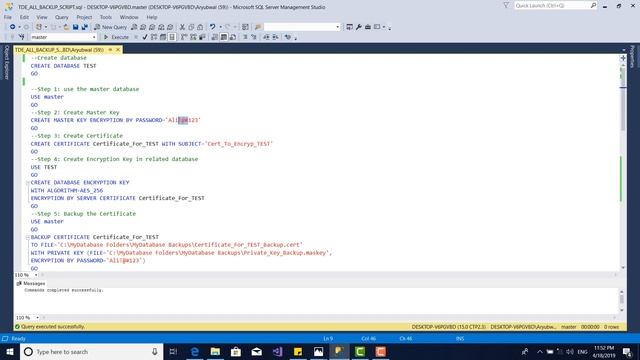Click the Comment Out Selected Lines icon
640x360 pixels.
(x=245, y=37)
